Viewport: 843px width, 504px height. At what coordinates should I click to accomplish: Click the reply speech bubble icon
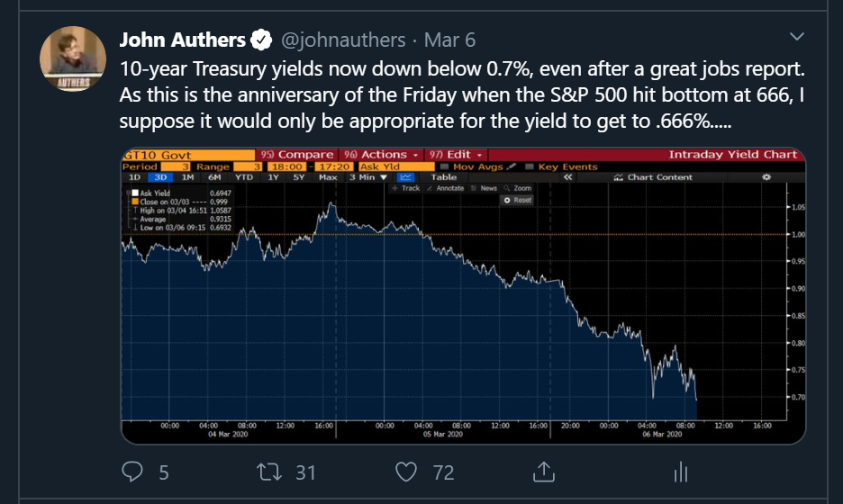pos(132,471)
